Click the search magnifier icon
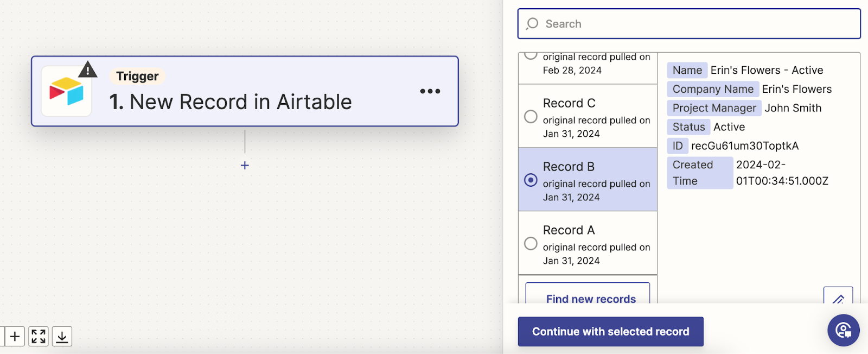Screen dimensions: 868x354 pos(532,24)
